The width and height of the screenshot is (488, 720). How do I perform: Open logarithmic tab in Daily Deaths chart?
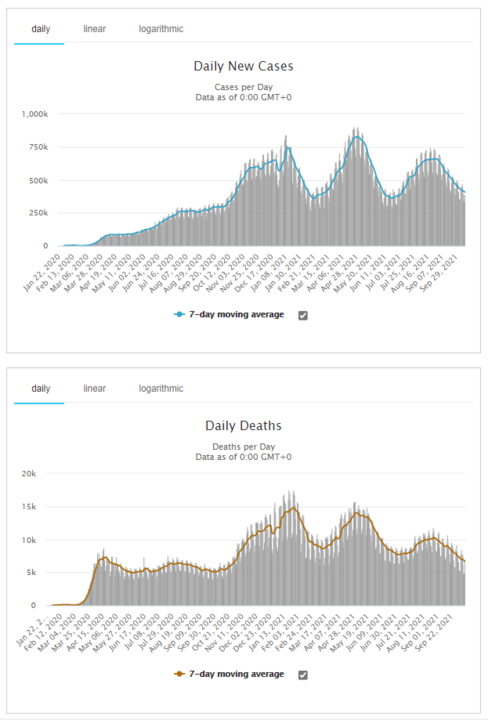[161, 388]
